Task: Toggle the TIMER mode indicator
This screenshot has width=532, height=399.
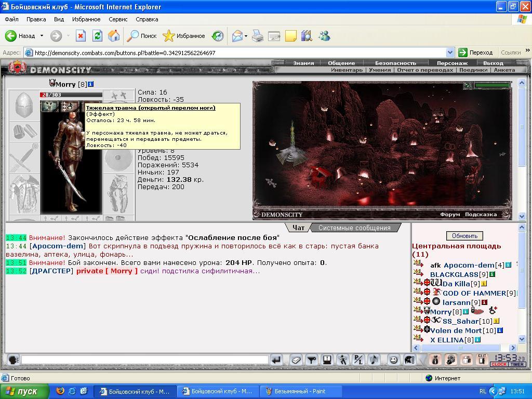Action: pos(517,364)
